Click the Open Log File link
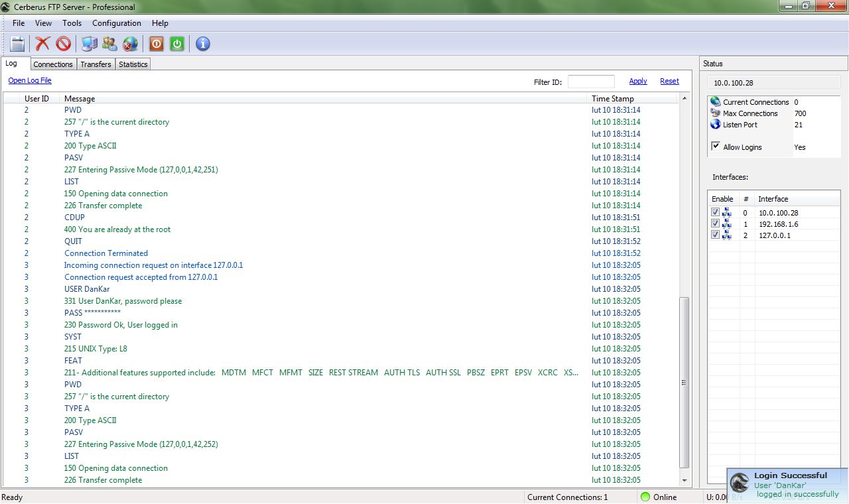Image resolution: width=849 pixels, height=504 pixels. point(30,80)
